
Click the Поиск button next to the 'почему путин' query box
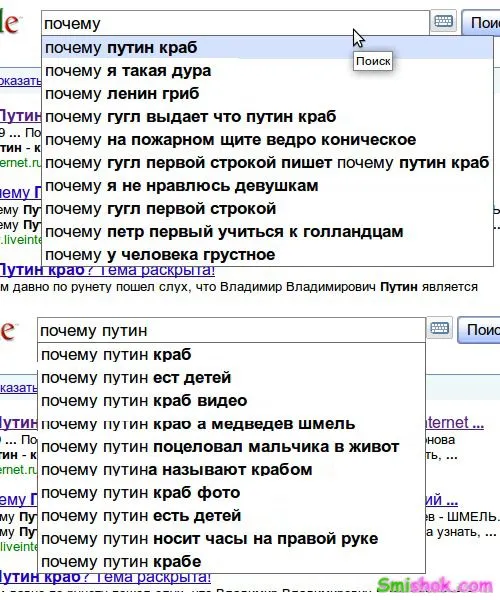pos(479,329)
